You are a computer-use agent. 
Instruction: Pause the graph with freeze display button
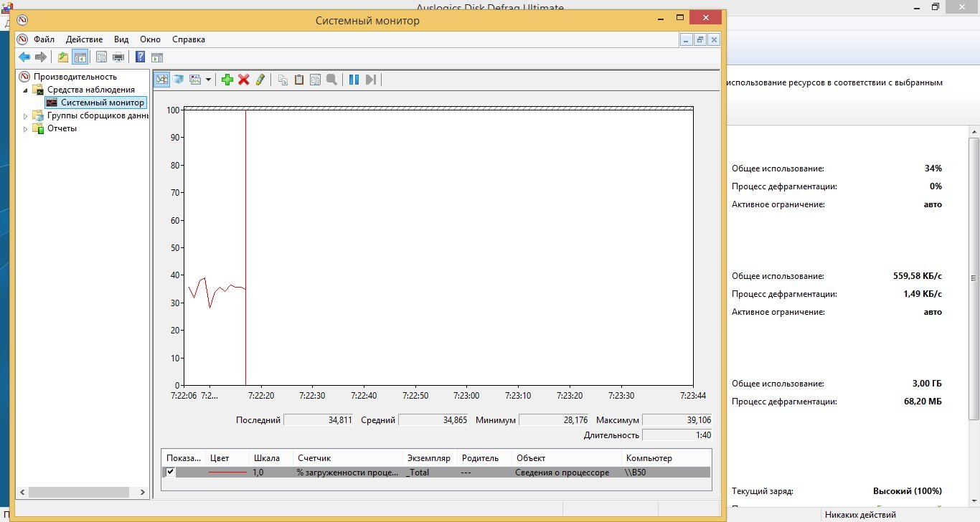click(x=354, y=80)
